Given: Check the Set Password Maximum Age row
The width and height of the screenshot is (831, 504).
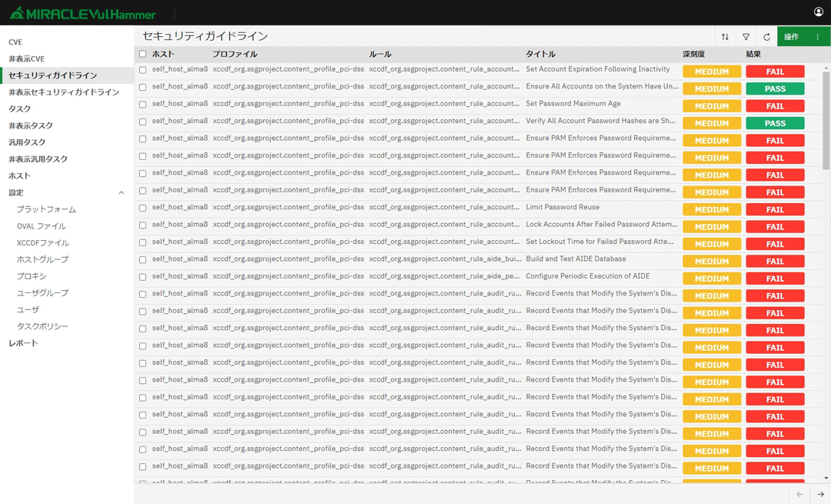Looking at the screenshot, I should pos(142,104).
